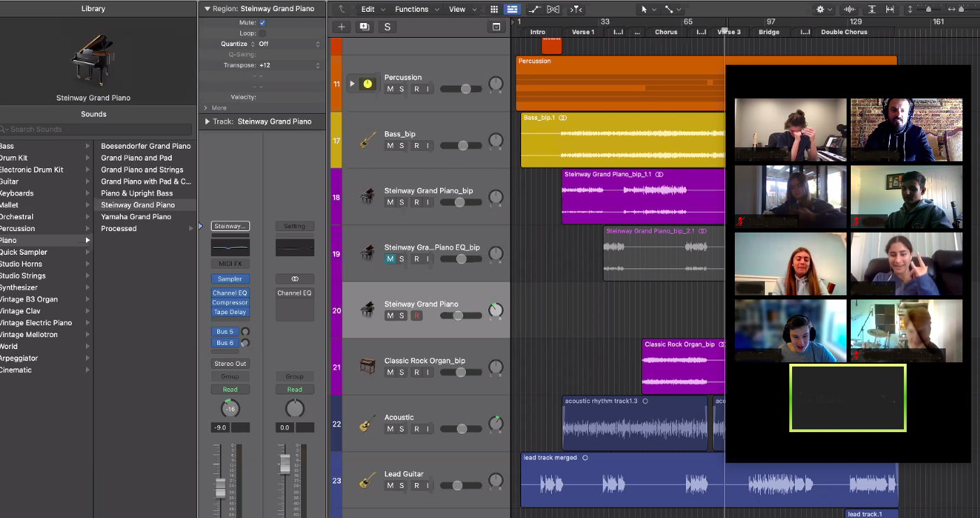The image size is (980, 518).
Task: Click the Stereo Out output button
Action: click(x=231, y=364)
